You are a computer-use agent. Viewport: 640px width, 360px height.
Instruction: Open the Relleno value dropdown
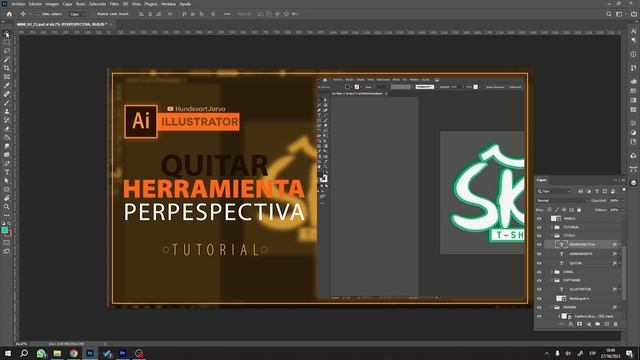click(x=622, y=210)
